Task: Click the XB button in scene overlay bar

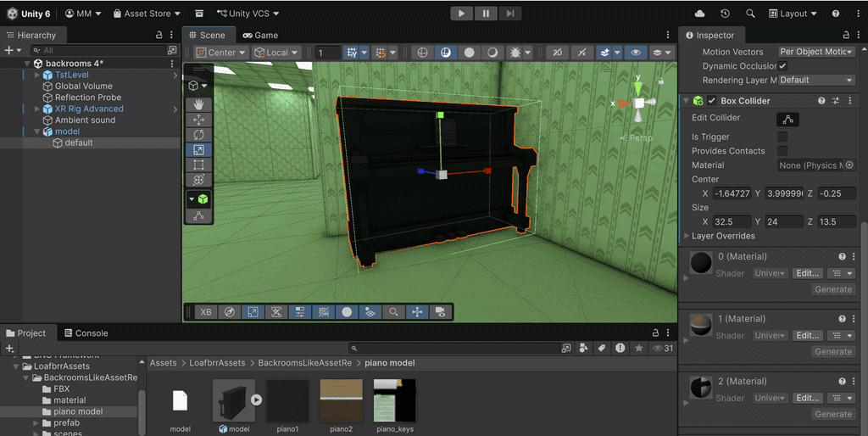Action: point(206,312)
